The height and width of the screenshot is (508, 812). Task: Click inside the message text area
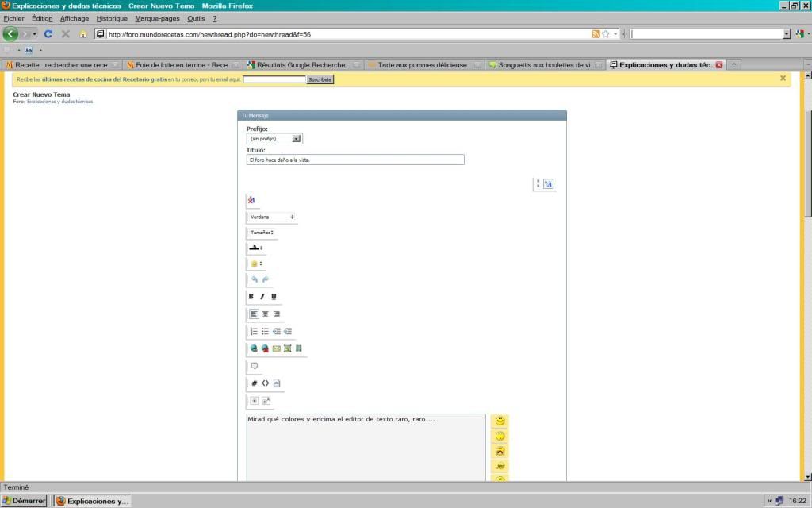pos(366,448)
